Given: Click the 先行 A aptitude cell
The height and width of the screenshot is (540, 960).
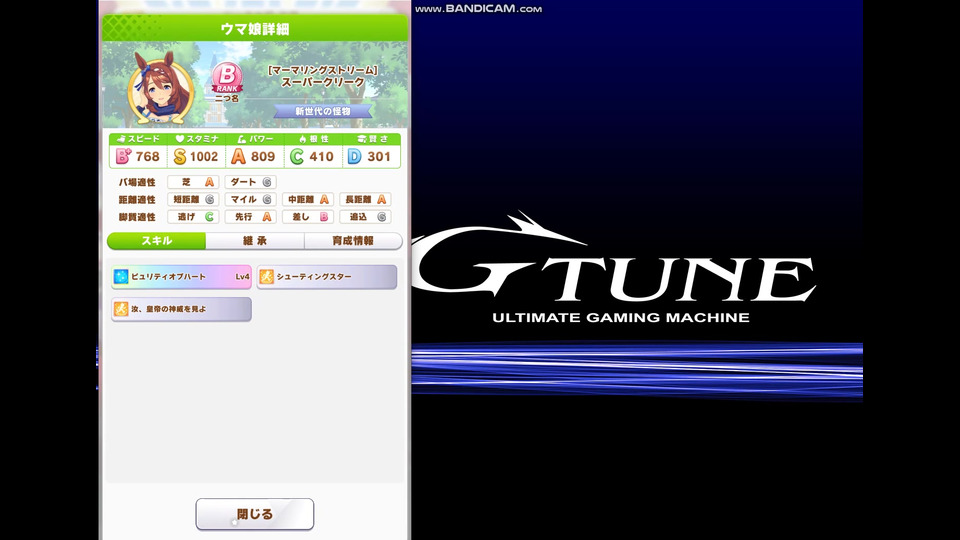Looking at the screenshot, I should click(251, 217).
